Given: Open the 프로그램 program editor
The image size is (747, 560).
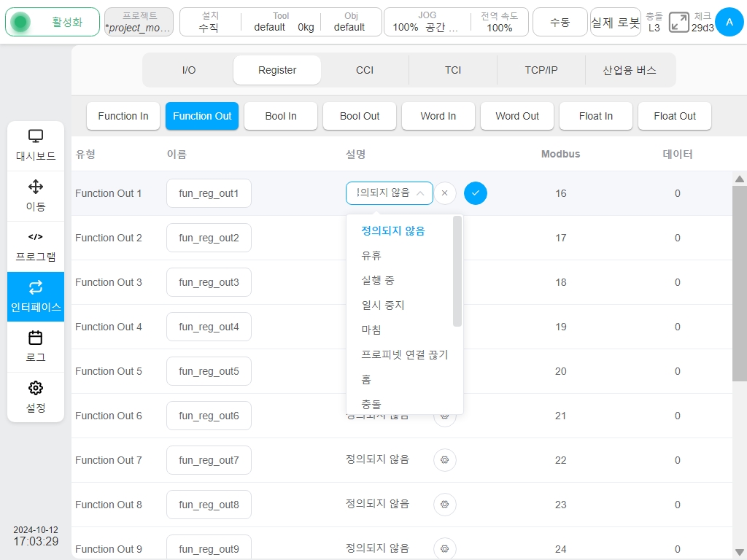Looking at the screenshot, I should point(36,246).
